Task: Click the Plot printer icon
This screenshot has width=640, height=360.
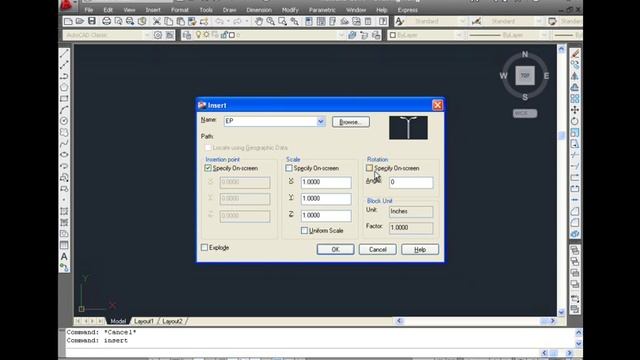Action: [x=107, y=21]
